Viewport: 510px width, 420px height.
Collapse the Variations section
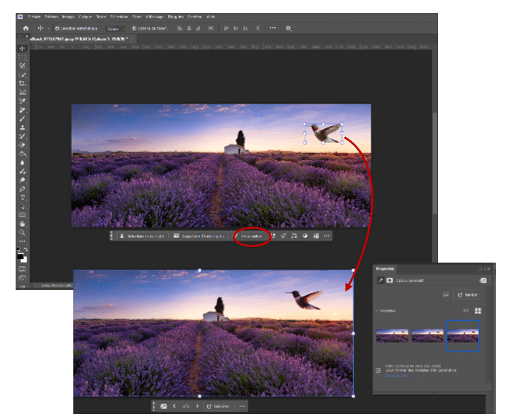(x=377, y=311)
